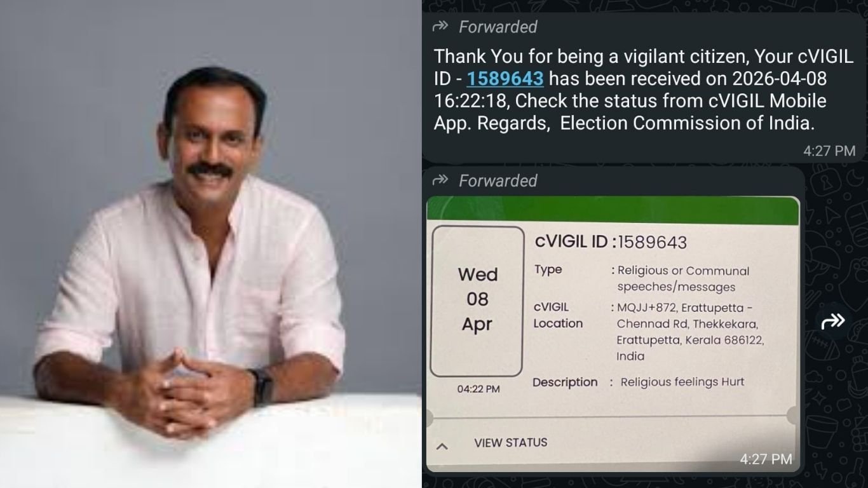868x488 pixels.
Task: Tap the VIEW STATUS label
Action: point(510,443)
